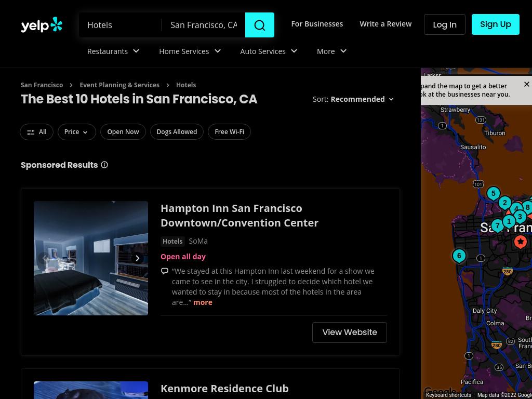Click the SoMa neighborhood text
This screenshot has height=399, width=532.
click(x=198, y=241)
